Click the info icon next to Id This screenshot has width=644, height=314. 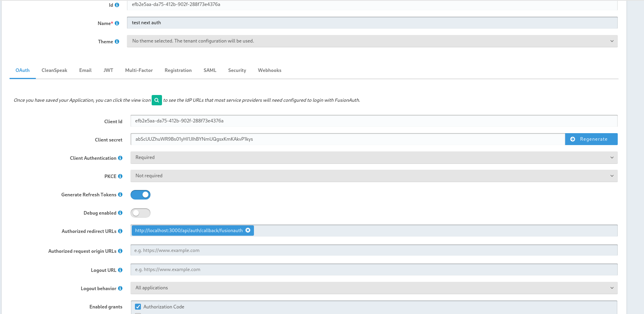coord(117,5)
